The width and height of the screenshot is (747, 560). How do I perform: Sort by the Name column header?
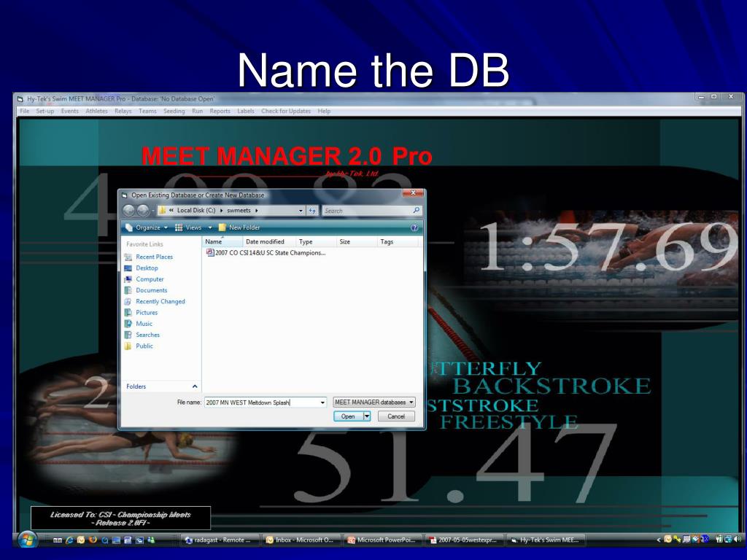[222, 241]
